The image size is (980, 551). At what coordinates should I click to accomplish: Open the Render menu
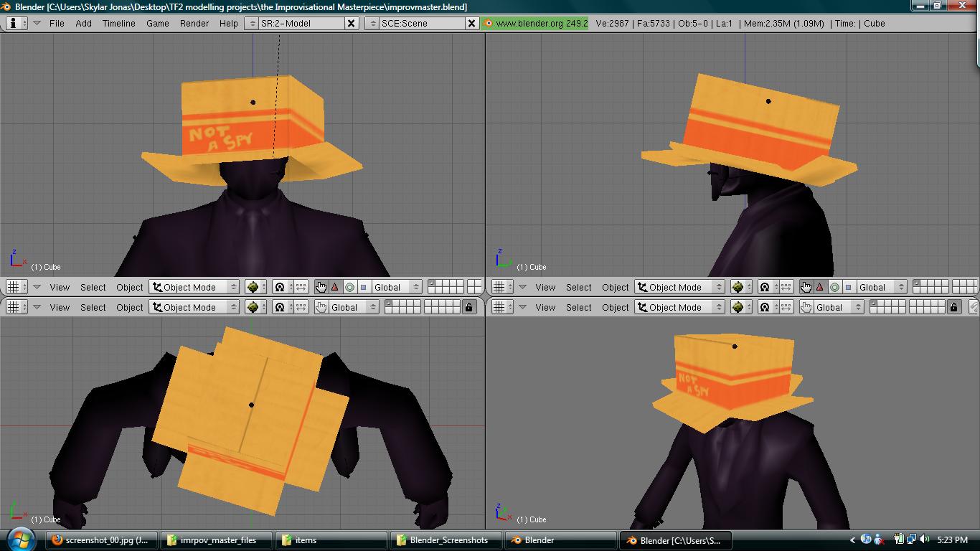point(194,23)
